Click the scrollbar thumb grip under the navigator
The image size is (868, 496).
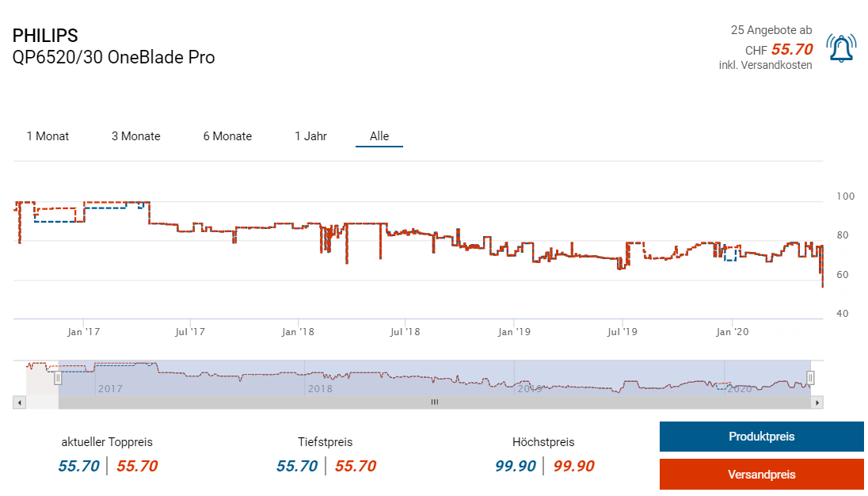coord(434,403)
